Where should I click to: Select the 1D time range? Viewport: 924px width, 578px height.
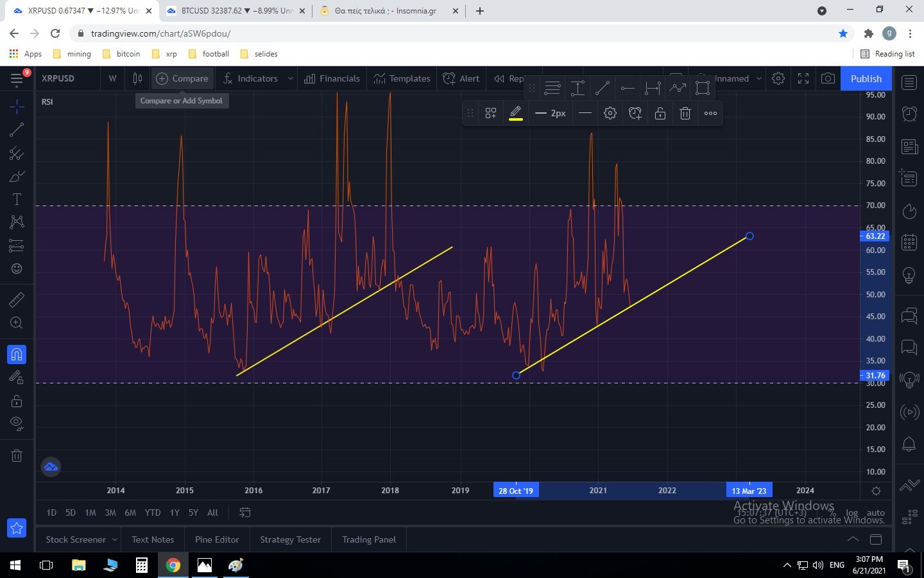pos(51,512)
